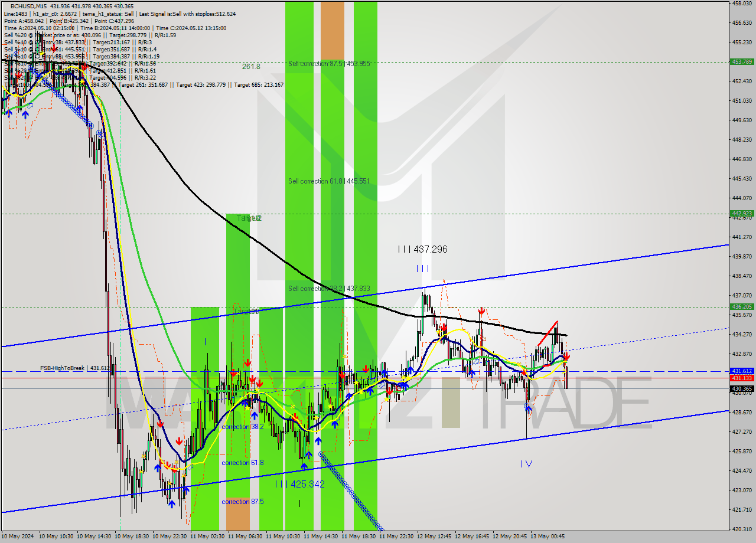
Task: Click the '10 May 14:30' time label
Action: tap(94, 537)
